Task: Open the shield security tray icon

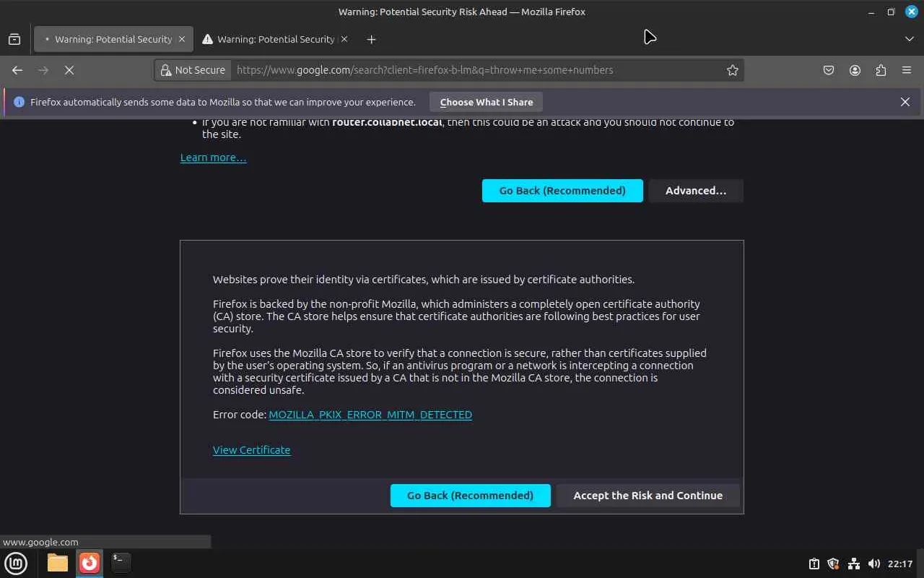Action: 834,564
